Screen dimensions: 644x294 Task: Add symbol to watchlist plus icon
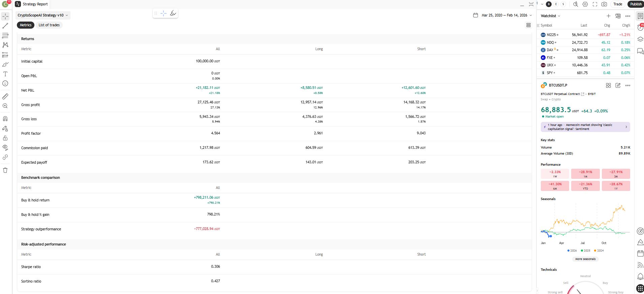click(x=608, y=16)
